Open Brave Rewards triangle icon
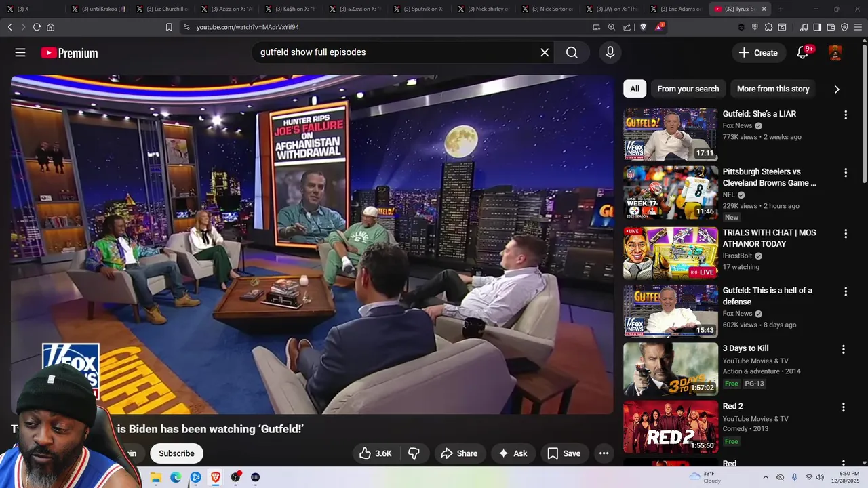 (x=660, y=27)
